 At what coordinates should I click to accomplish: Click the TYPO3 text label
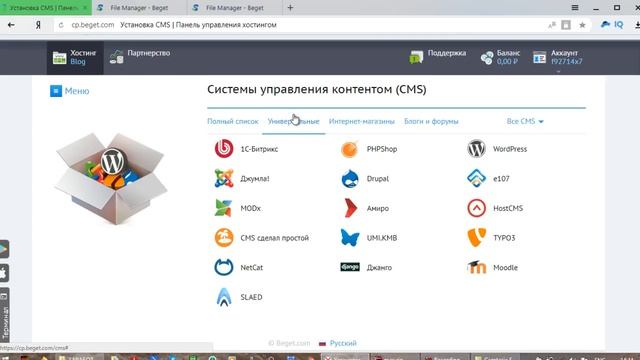coord(504,238)
